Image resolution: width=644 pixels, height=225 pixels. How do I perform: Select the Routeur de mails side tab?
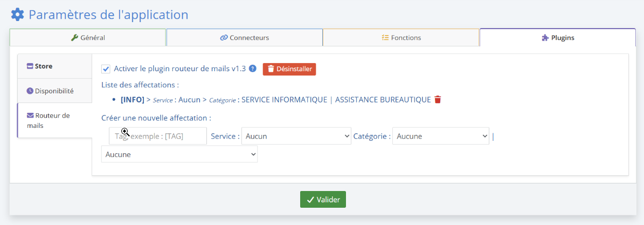pyautogui.click(x=54, y=120)
